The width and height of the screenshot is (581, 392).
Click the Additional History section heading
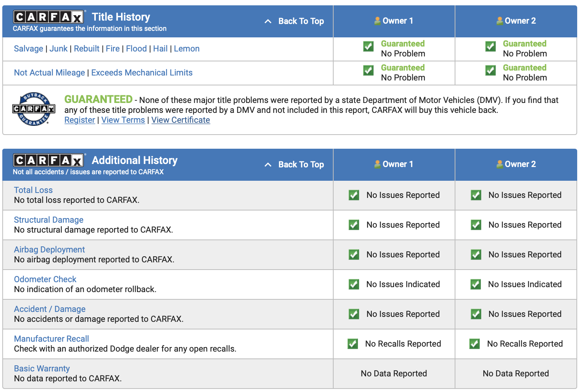coord(135,160)
